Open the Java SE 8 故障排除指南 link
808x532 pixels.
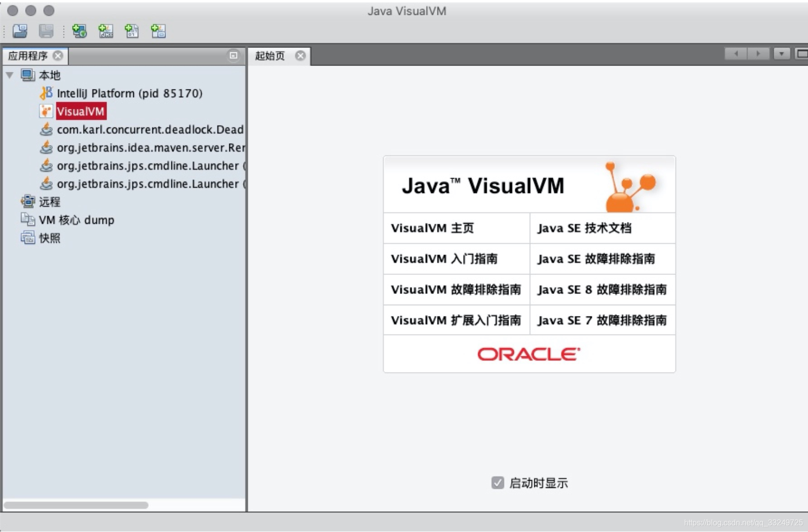(x=603, y=289)
